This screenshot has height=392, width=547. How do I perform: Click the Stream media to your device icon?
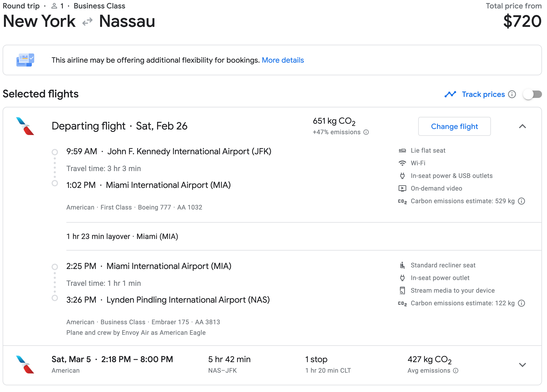[402, 291]
